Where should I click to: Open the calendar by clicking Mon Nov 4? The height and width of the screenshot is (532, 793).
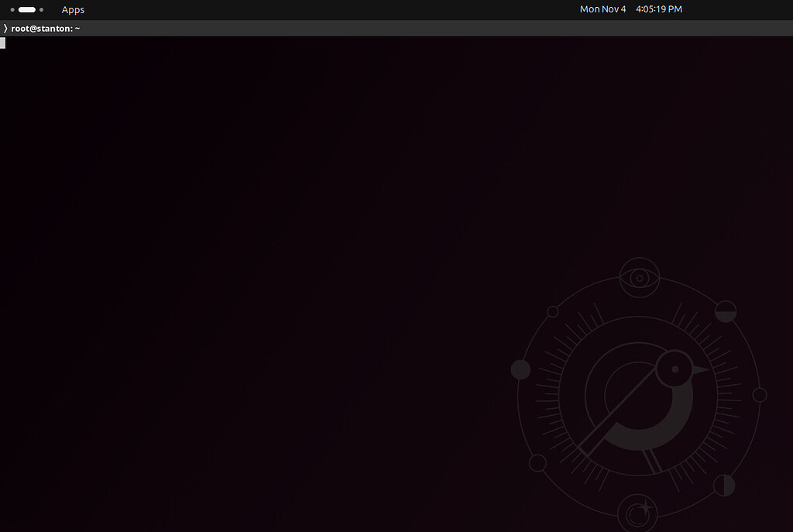point(602,9)
